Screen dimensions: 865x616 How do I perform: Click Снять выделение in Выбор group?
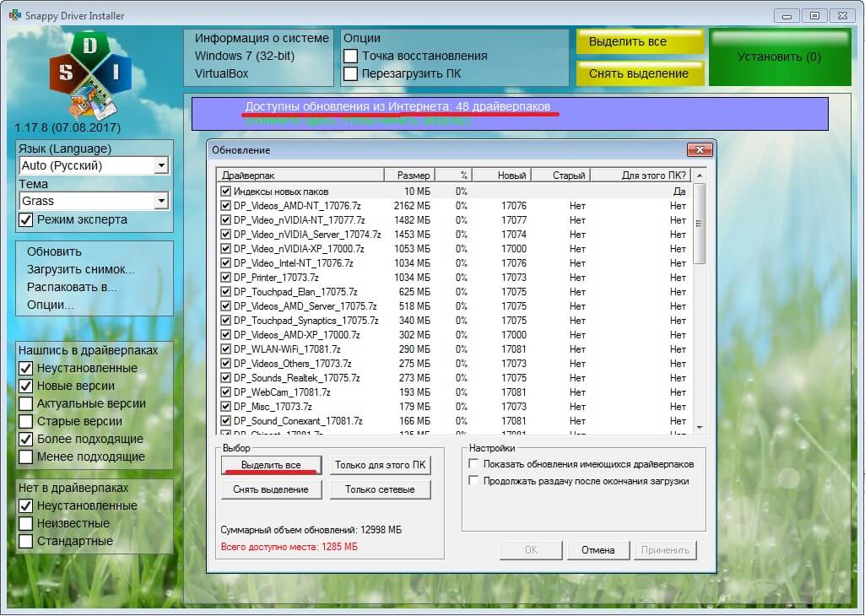tap(271, 489)
